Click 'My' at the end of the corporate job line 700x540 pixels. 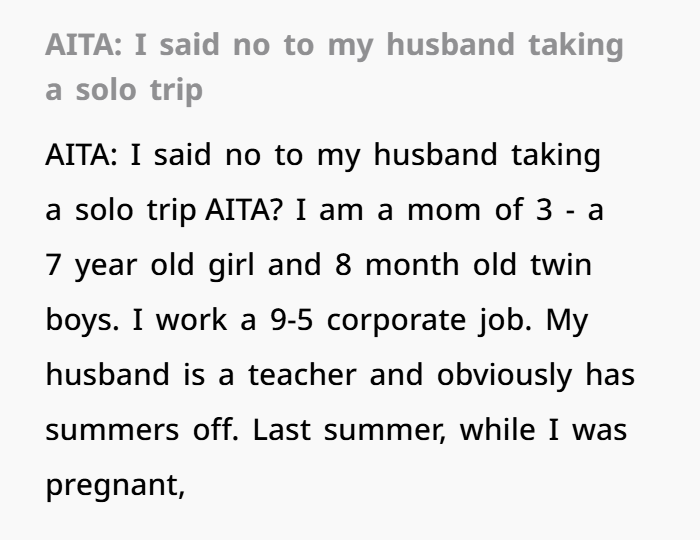(567, 321)
